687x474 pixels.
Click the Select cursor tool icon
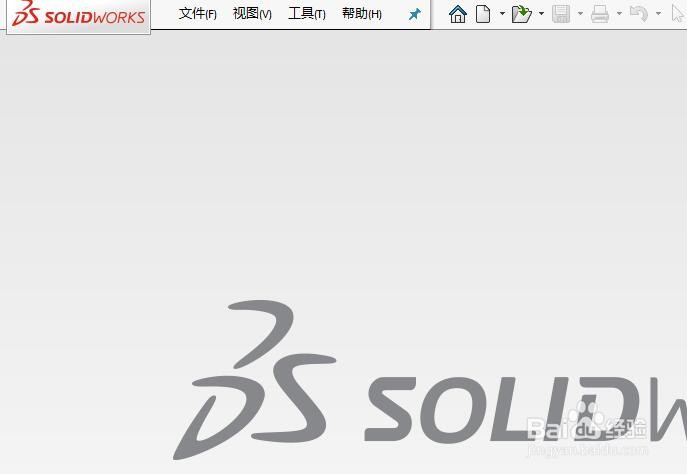pos(677,14)
